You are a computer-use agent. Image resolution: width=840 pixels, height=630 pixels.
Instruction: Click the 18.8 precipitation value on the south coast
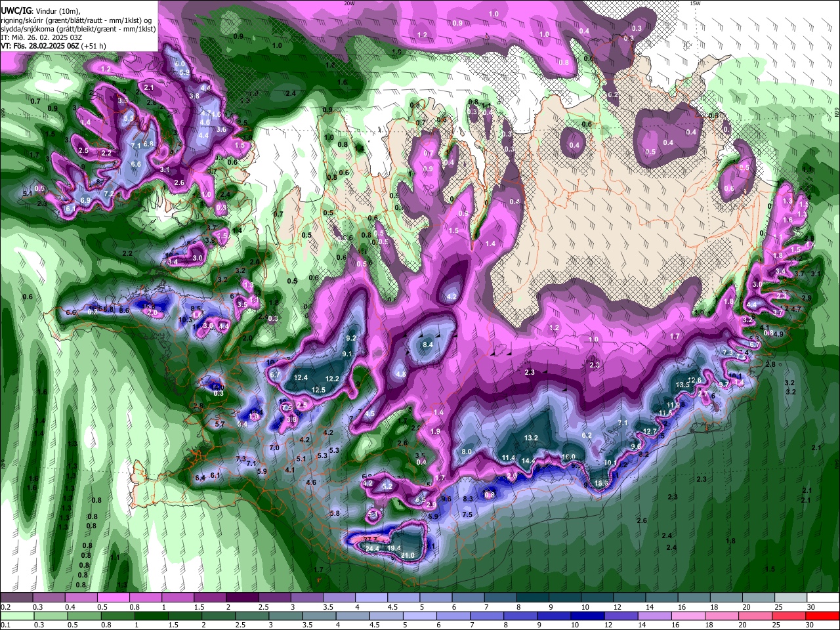[x=601, y=483]
